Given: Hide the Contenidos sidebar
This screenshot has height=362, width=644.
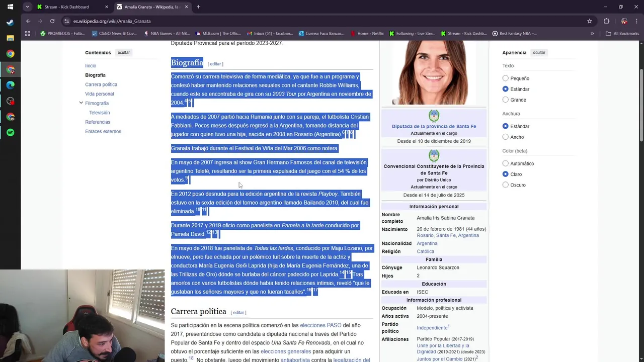Looking at the screenshot, I should point(124,52).
